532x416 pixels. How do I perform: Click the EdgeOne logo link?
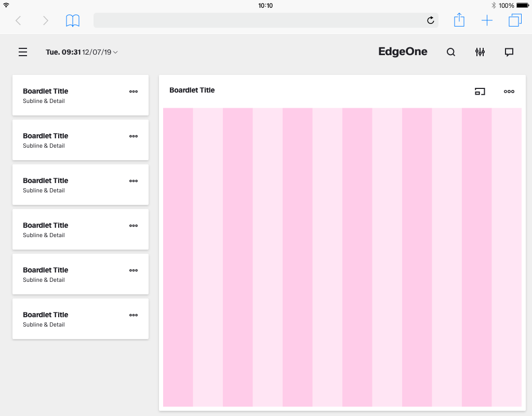coord(403,51)
